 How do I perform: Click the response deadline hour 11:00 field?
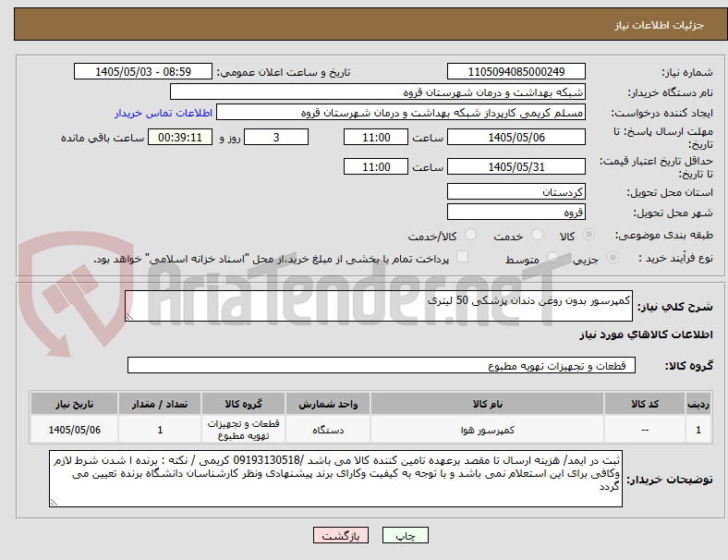376,137
